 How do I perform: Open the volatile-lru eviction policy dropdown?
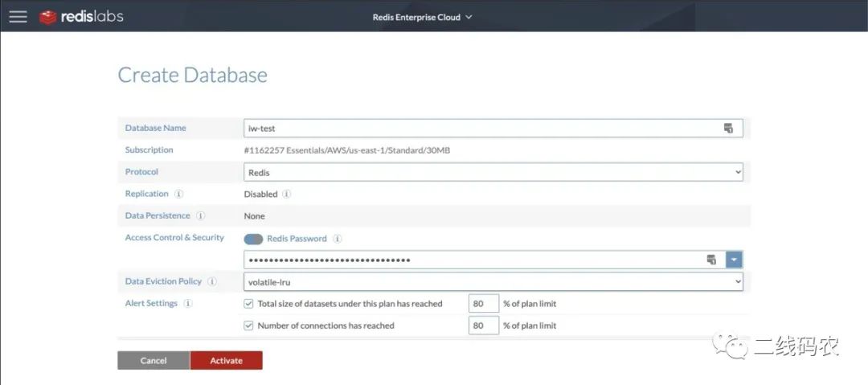tap(493, 282)
